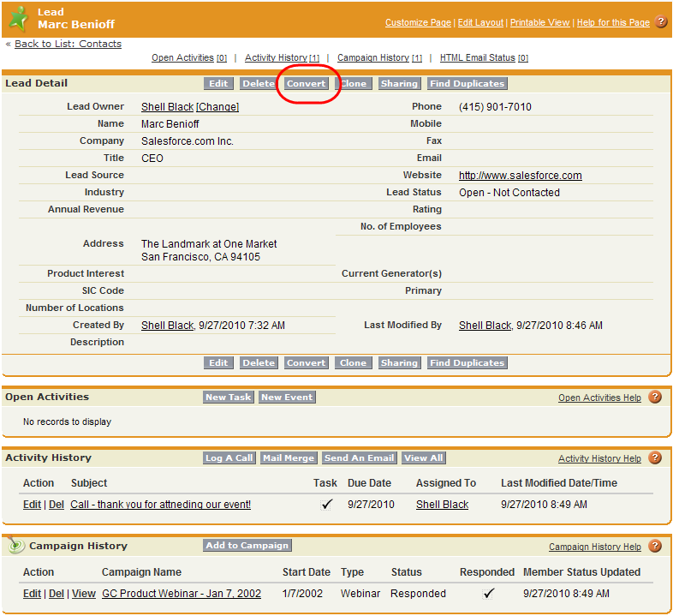The image size is (673, 616).
Task: Click View All in Activity History
Action: coord(423,458)
